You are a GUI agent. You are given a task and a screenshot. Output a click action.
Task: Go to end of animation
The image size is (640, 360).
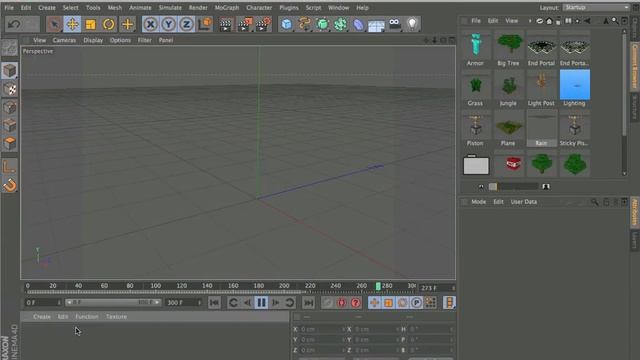[309, 303]
